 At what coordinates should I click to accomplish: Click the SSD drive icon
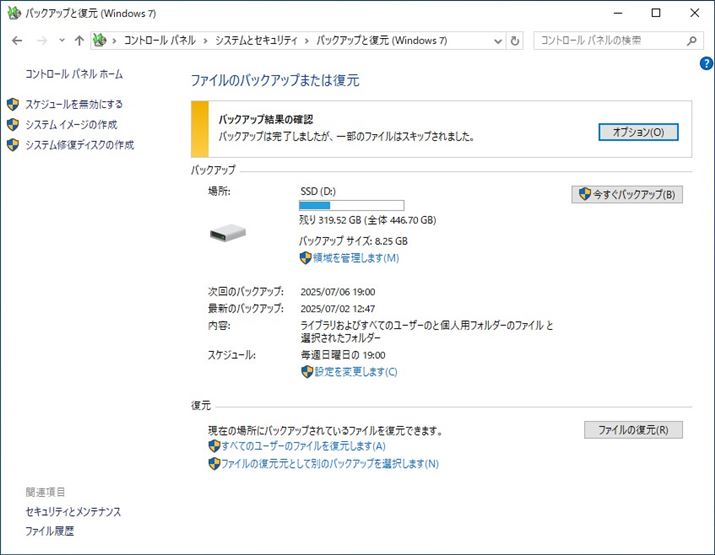tap(228, 233)
